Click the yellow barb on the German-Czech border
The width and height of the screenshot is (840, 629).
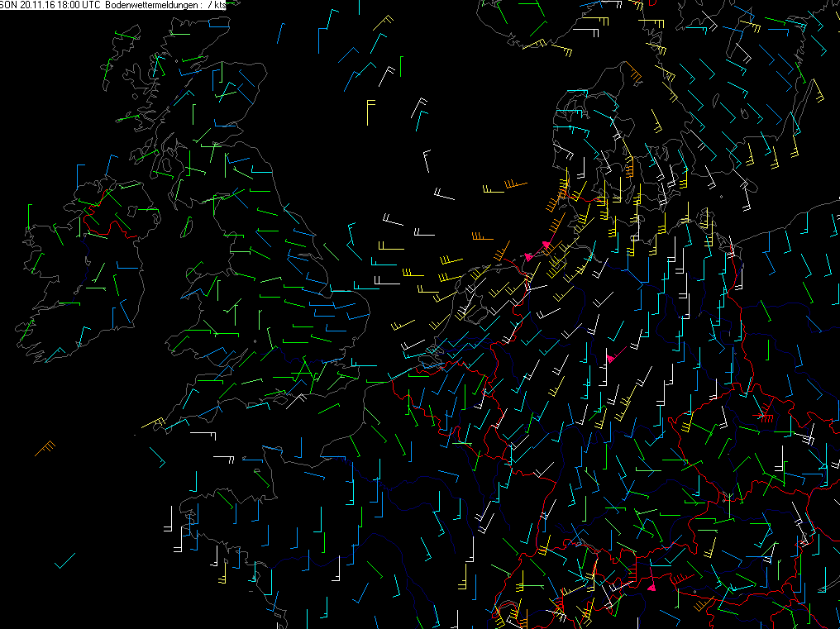click(689, 421)
